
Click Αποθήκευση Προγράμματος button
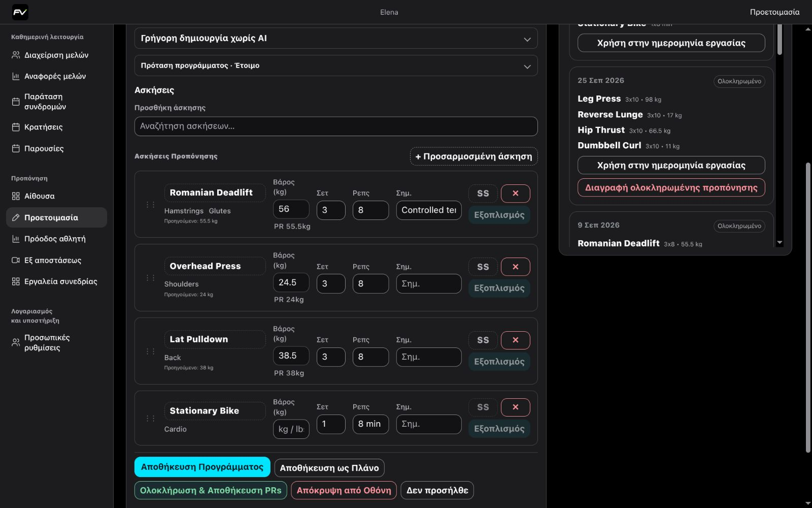click(202, 467)
